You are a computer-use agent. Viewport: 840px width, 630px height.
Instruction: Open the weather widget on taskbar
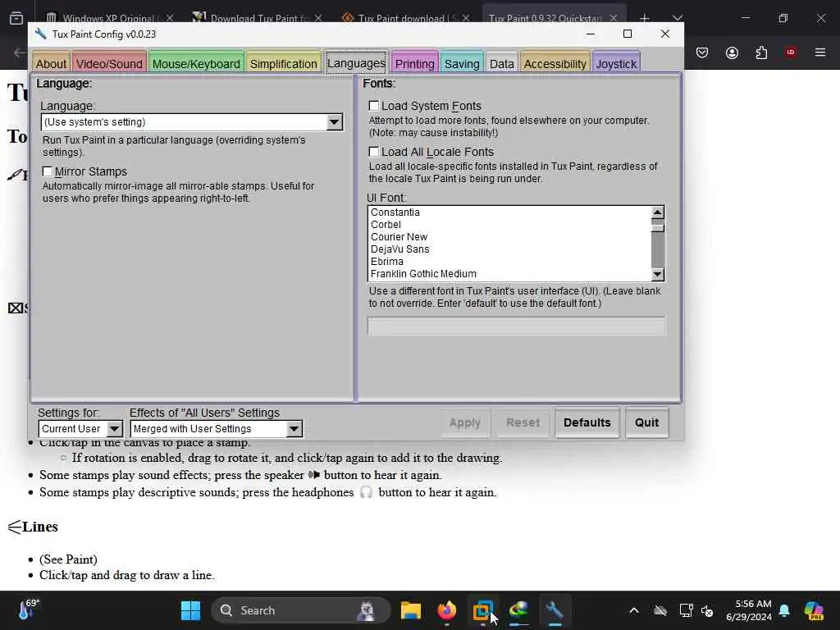(29, 609)
